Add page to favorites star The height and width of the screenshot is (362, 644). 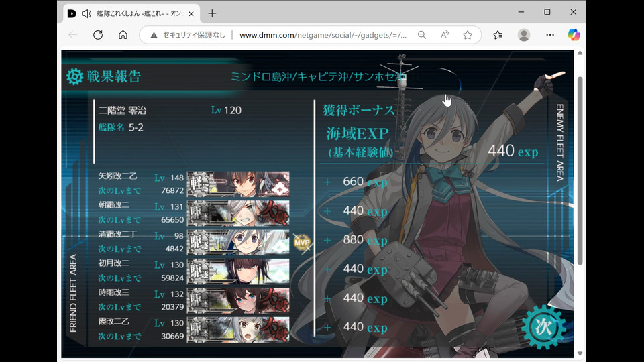pos(468,35)
